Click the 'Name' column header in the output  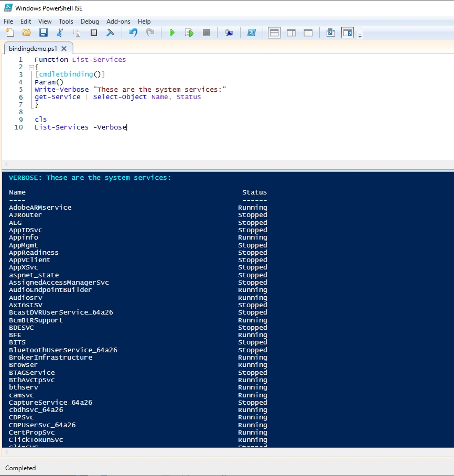tap(17, 192)
